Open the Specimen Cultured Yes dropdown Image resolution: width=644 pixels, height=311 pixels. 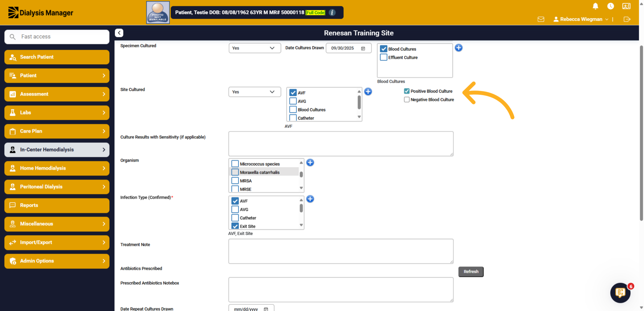(254, 48)
